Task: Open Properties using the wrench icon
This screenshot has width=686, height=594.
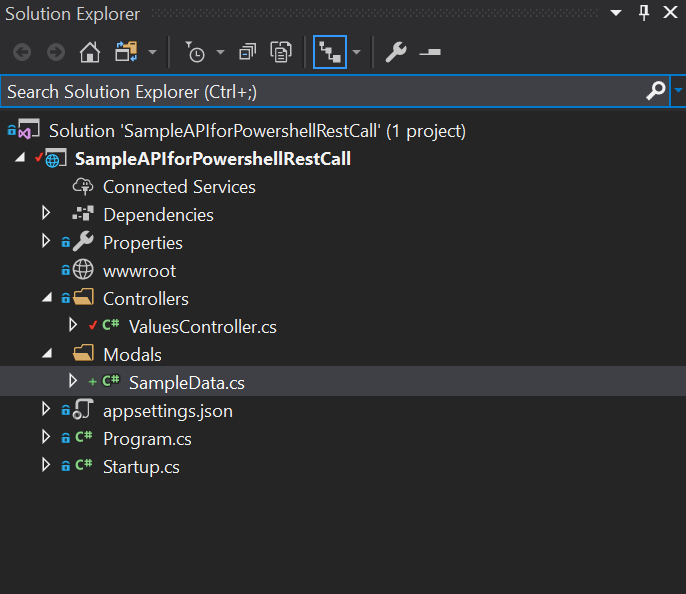Action: click(396, 53)
